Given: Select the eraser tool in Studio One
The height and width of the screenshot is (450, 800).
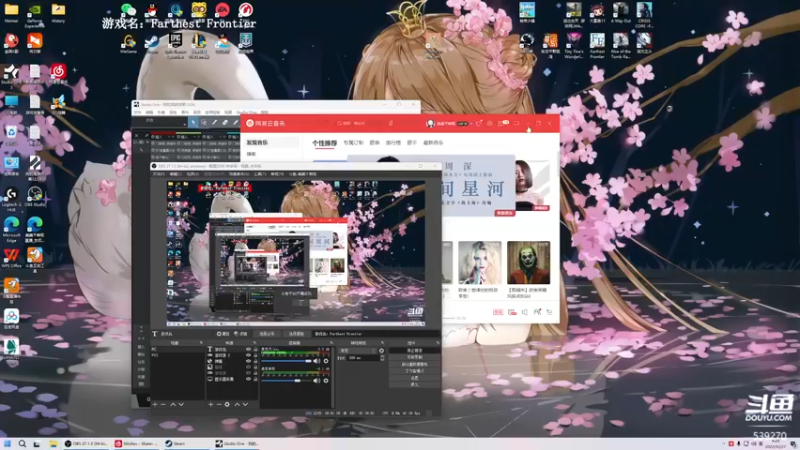Looking at the screenshot, I should click(x=225, y=122).
